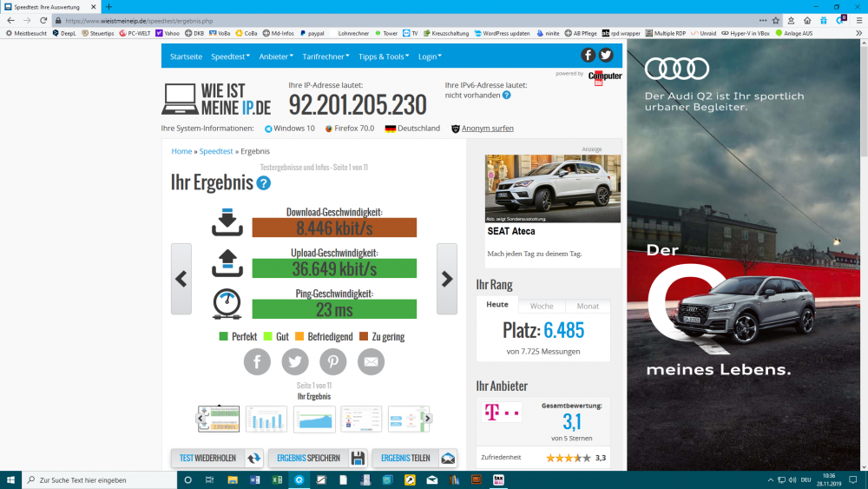Bookmark this page with the star icon
The width and height of the screenshot is (868, 489).
pyautogui.click(x=775, y=21)
